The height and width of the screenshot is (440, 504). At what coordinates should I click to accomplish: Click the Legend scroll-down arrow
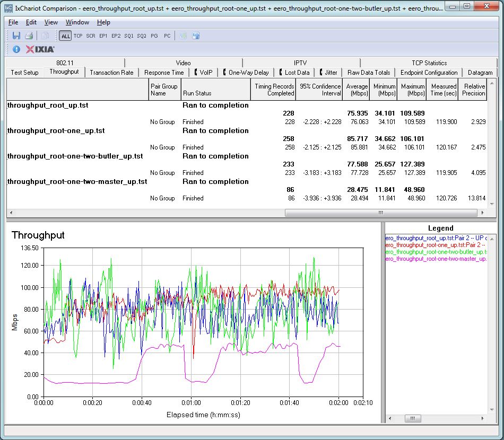pyautogui.click(x=492, y=409)
